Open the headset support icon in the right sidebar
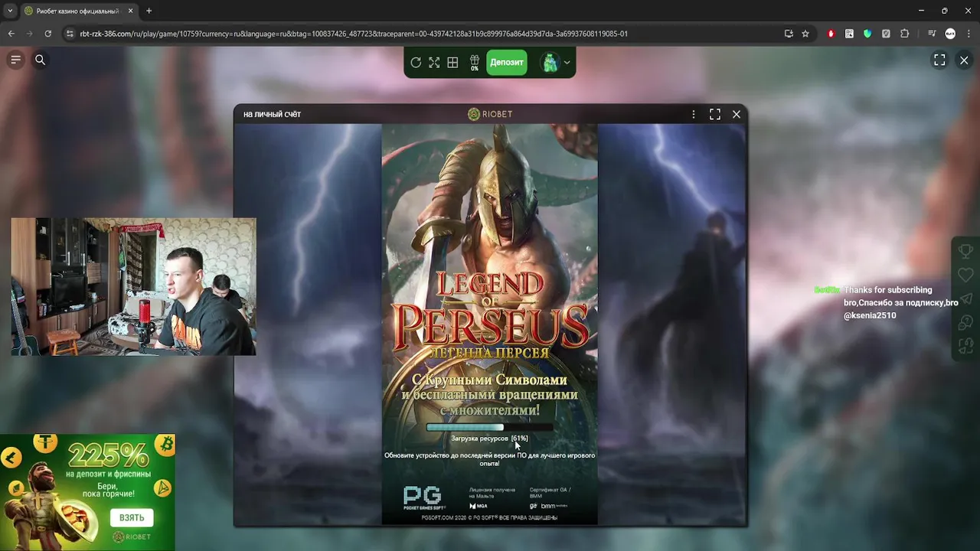 click(x=965, y=345)
